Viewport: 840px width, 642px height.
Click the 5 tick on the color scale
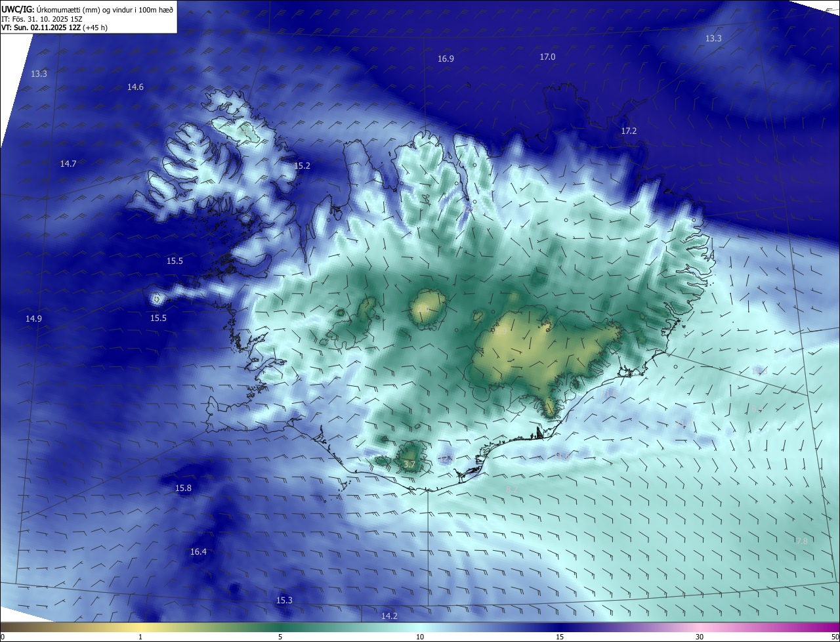click(x=280, y=637)
